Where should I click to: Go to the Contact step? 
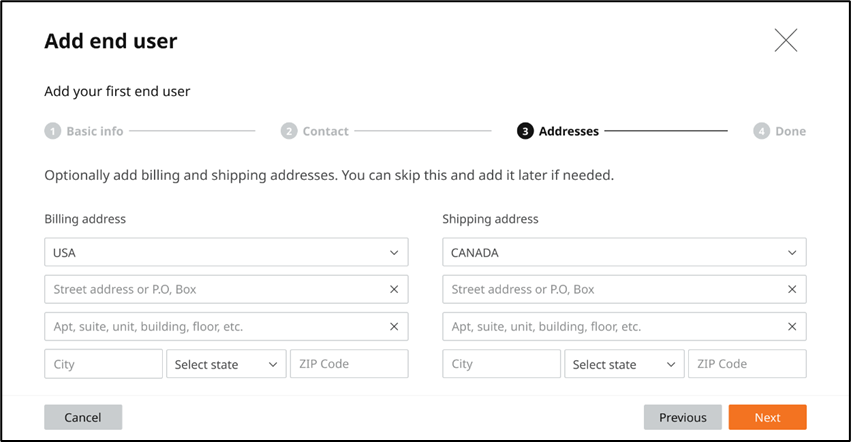tap(315, 131)
